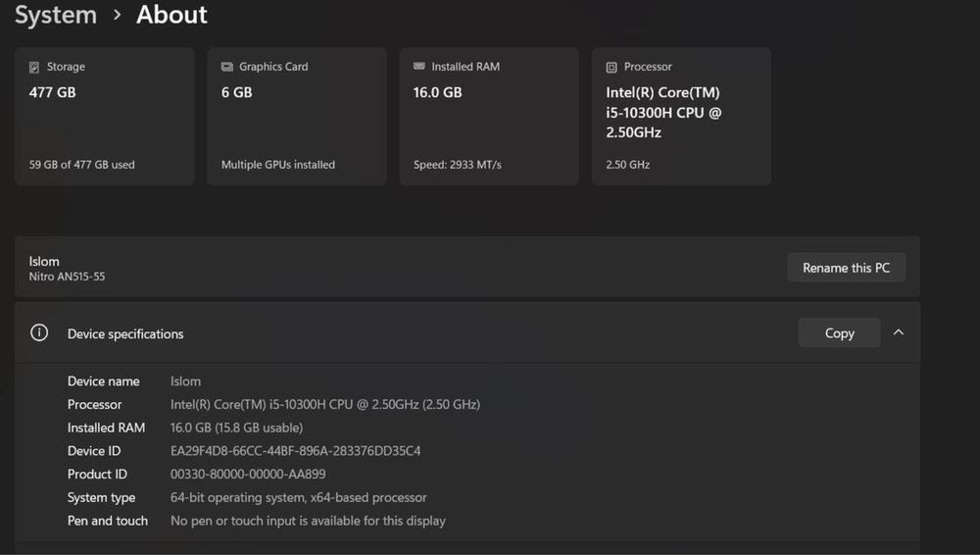Click 'Multiple GPUs installed' text
This screenshot has height=555, width=980.
coord(278,165)
